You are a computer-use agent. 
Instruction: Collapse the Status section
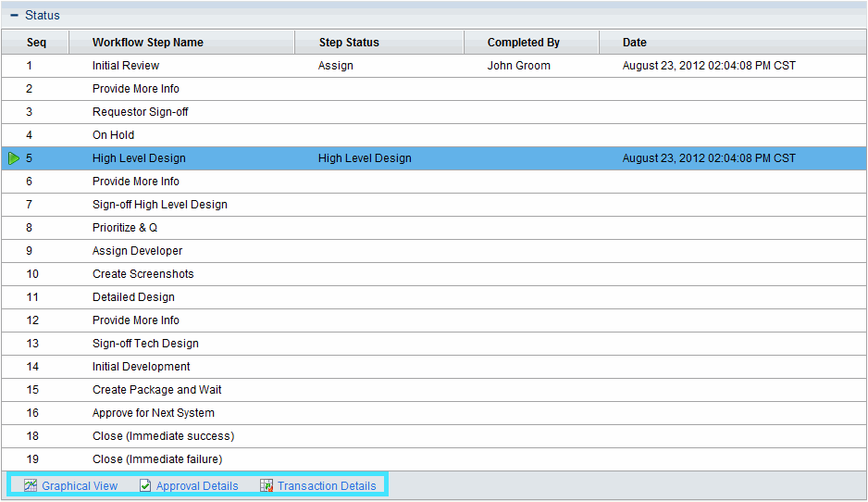coord(14,15)
